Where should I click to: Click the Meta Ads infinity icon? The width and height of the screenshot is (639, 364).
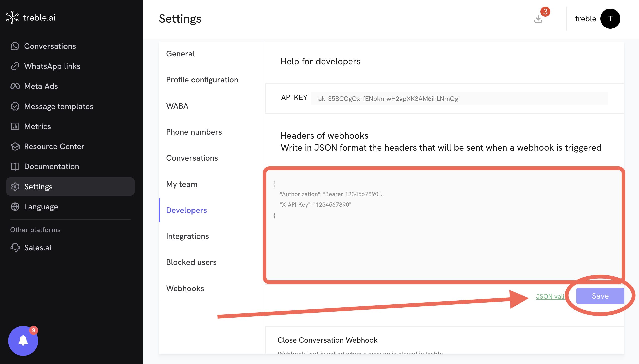(x=15, y=86)
